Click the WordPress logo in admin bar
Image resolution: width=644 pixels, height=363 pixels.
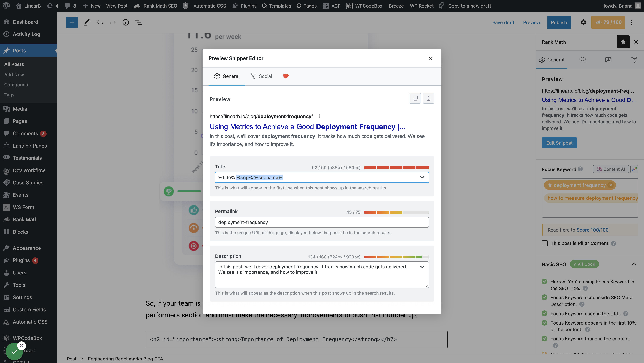[x=6, y=6]
